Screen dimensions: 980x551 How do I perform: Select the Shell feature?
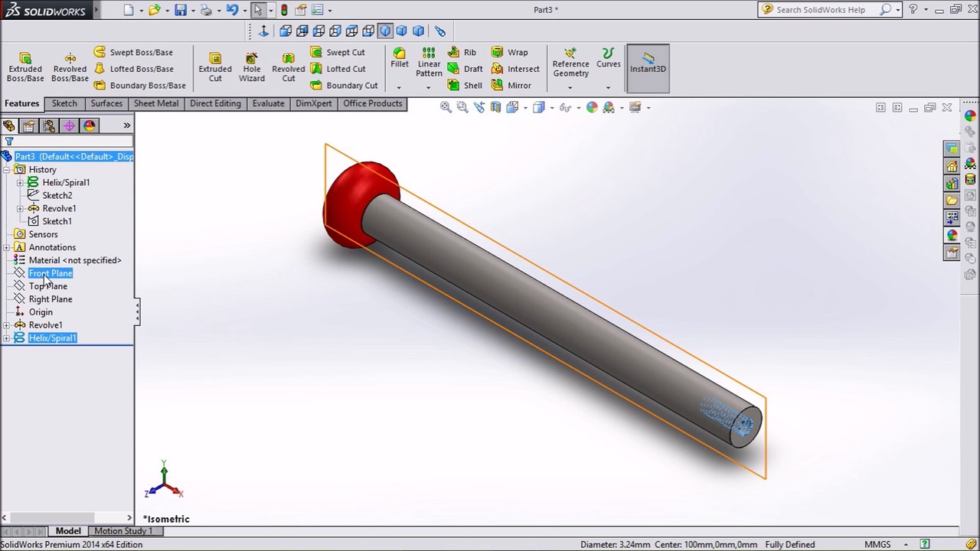[465, 86]
